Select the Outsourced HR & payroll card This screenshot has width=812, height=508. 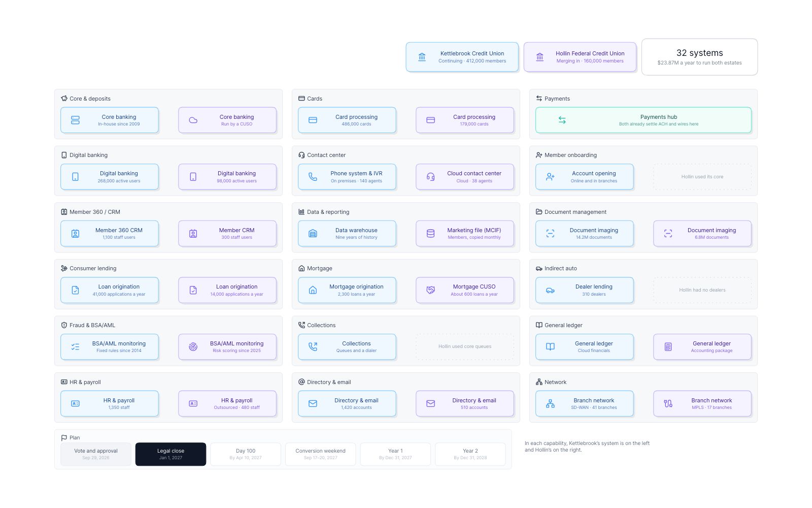[227, 404]
